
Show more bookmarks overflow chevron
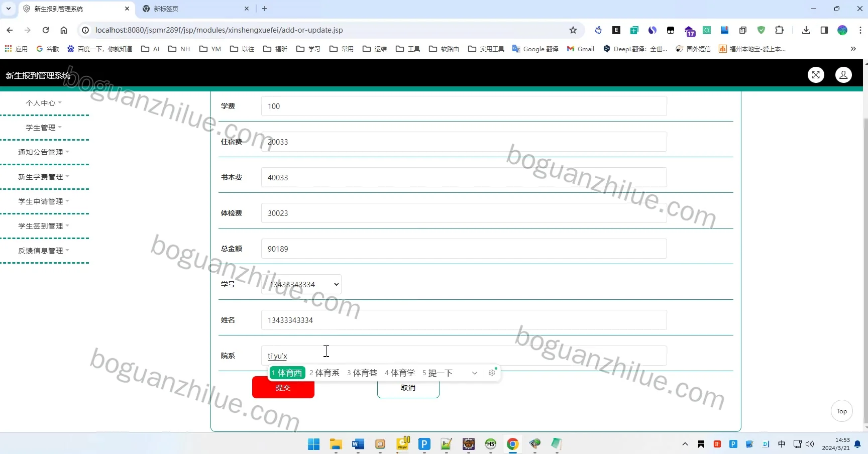pyautogui.click(x=853, y=49)
